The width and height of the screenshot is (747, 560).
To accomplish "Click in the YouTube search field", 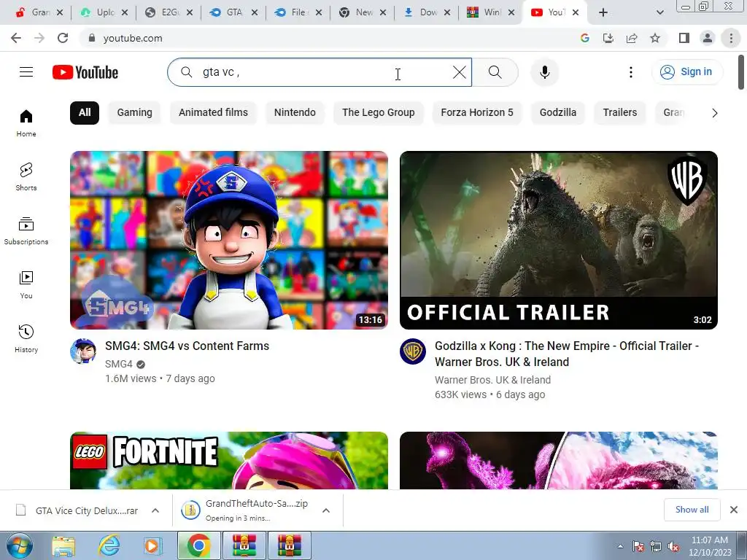I will click(x=320, y=72).
